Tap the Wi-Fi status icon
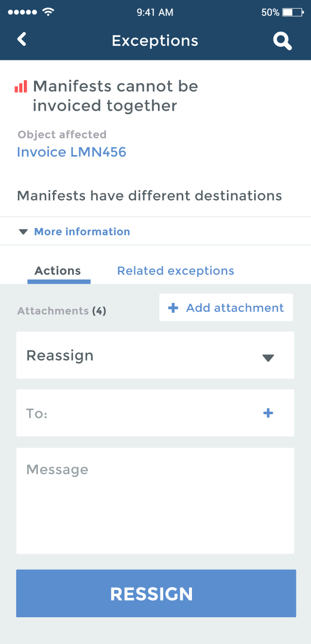The height and width of the screenshot is (644, 311). point(48,12)
